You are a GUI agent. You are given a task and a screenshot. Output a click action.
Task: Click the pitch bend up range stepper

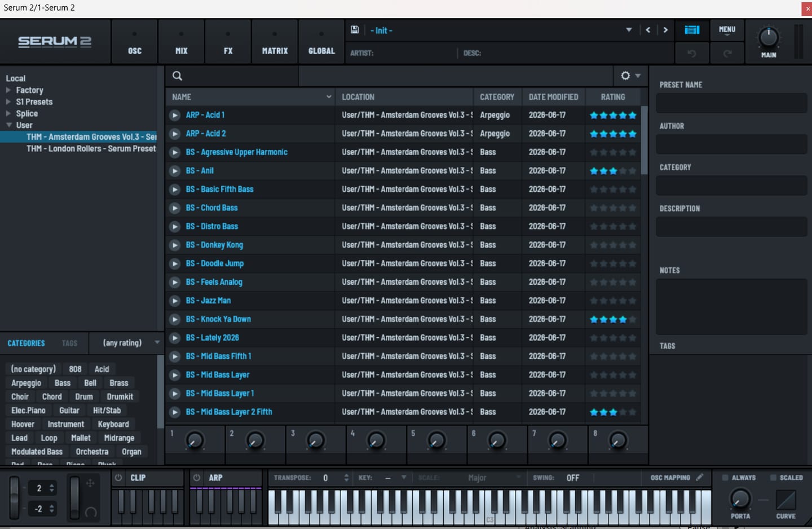(52, 488)
